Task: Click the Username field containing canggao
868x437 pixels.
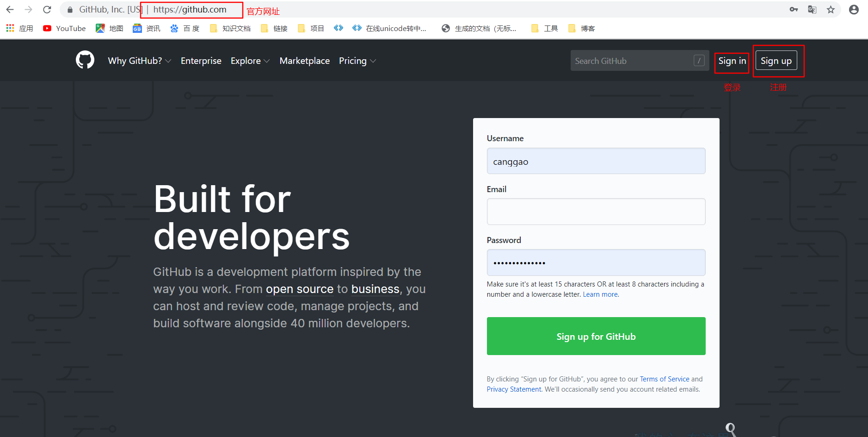Action: click(x=596, y=161)
